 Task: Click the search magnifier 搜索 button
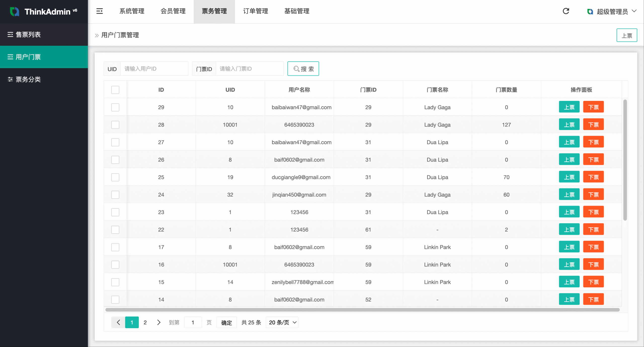point(303,69)
